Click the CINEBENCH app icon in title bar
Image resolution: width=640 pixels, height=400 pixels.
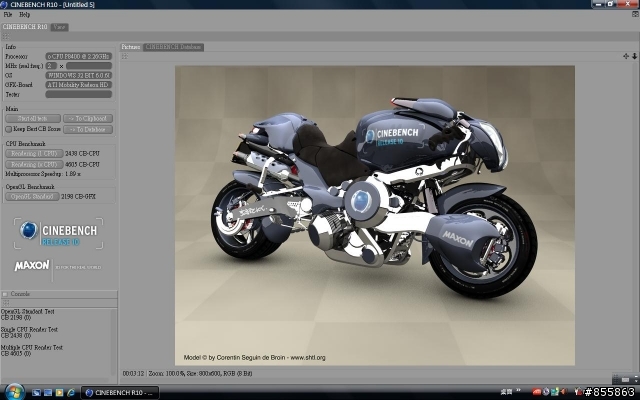point(4,4)
